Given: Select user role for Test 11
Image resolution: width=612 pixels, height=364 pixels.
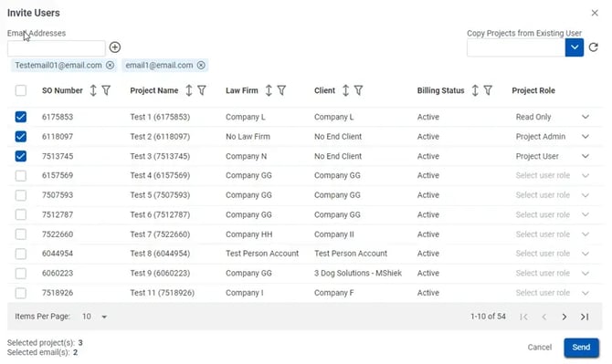Looking at the screenshot, I should 553,293.
